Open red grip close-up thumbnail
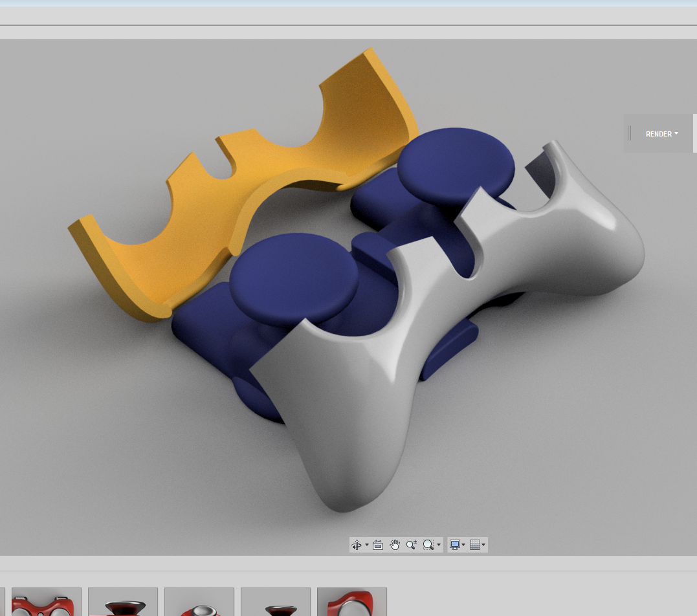The image size is (697, 616). click(x=352, y=602)
